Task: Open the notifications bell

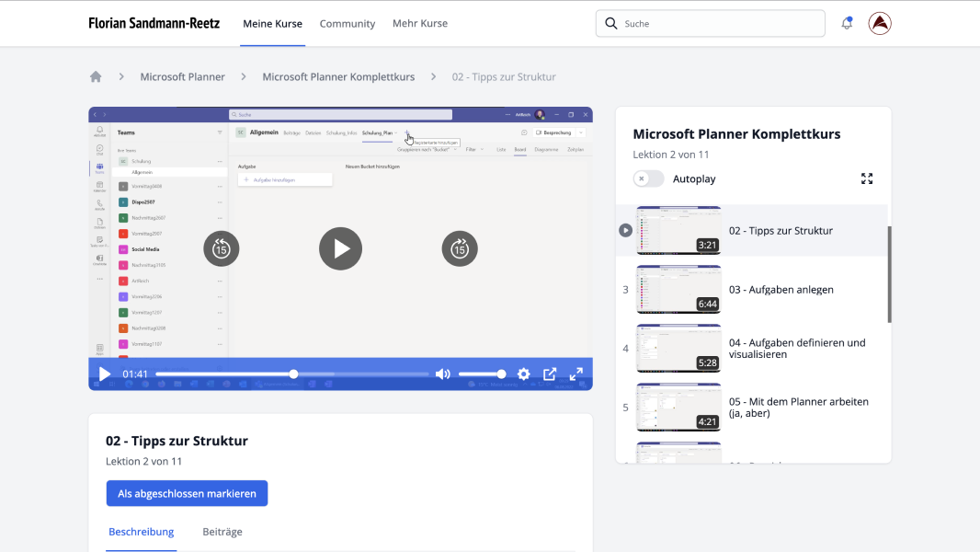Action: point(847,23)
